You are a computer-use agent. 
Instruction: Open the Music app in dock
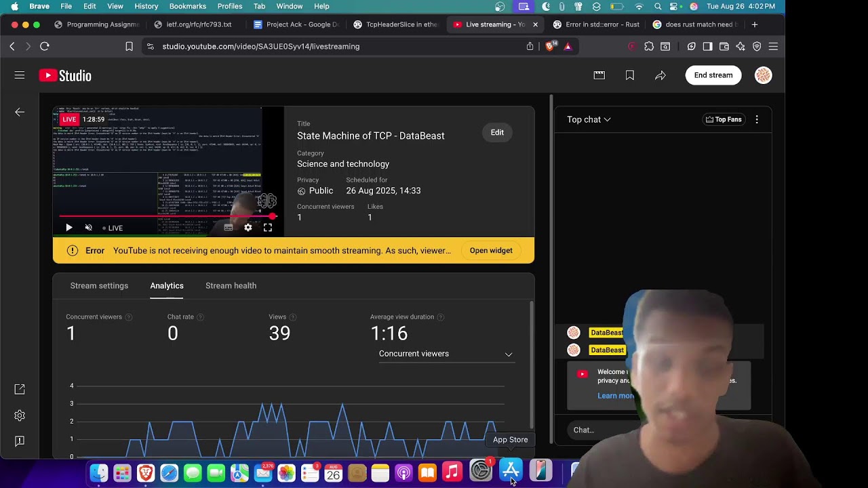[452, 471]
